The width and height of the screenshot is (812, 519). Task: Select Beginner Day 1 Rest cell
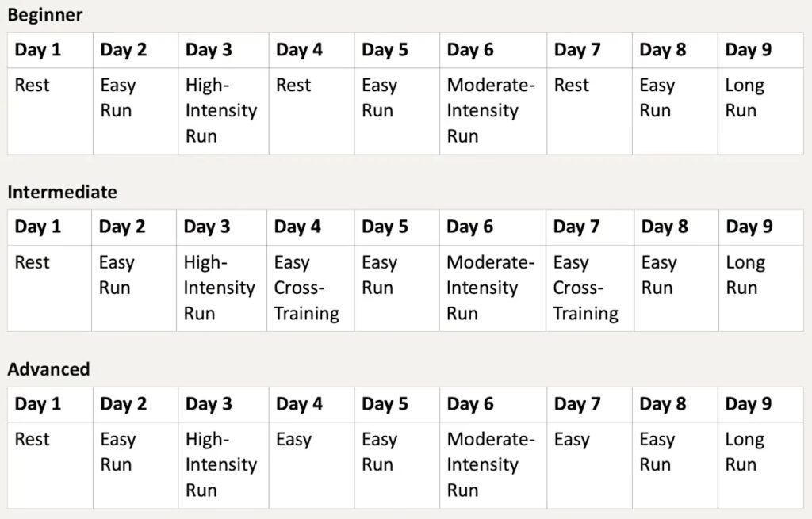50,110
